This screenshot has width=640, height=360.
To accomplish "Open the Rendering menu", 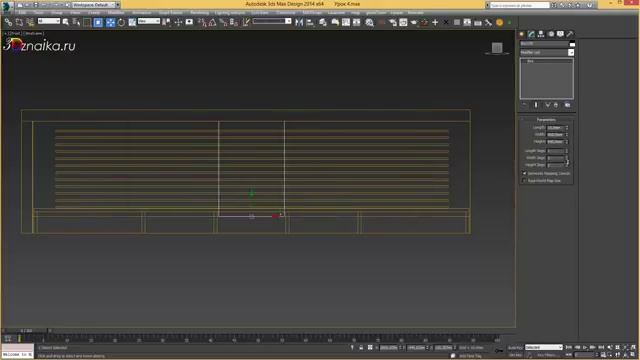I will (x=200, y=13).
